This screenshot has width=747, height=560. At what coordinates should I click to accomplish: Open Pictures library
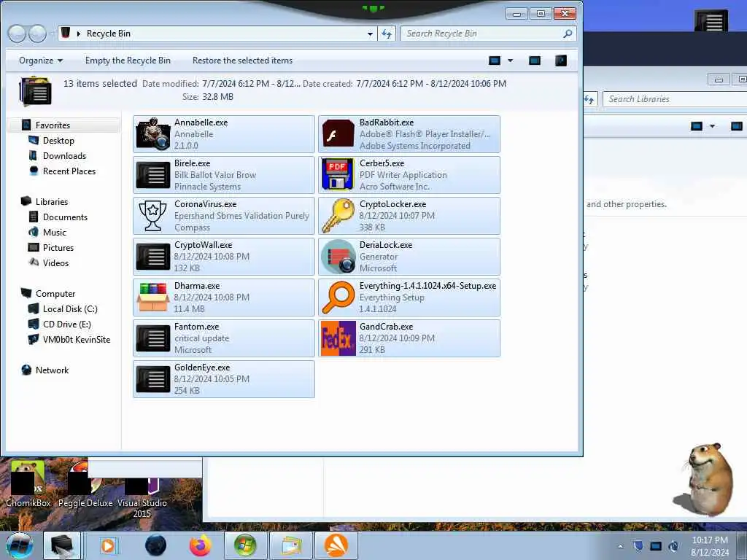point(58,248)
